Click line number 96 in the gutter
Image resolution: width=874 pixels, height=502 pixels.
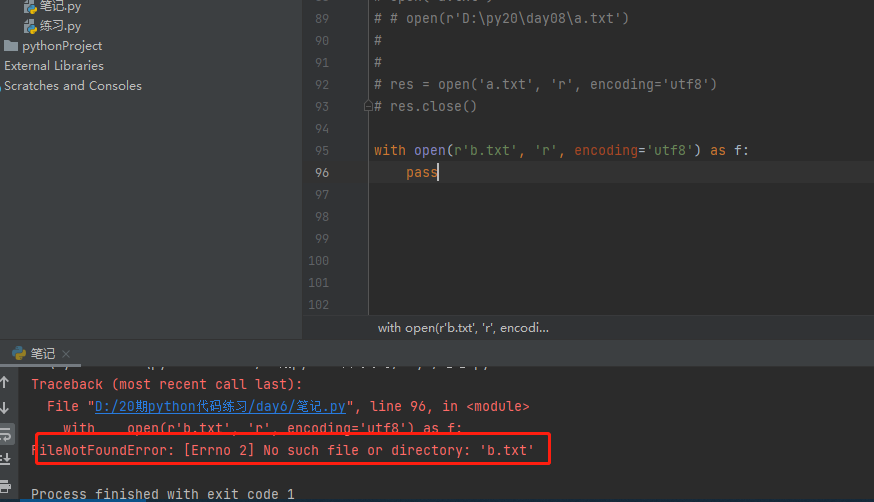click(x=322, y=173)
